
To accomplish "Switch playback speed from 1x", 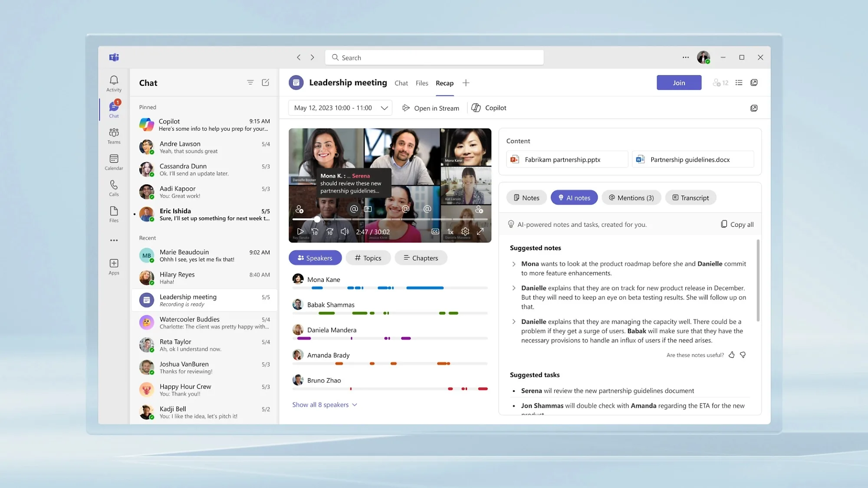I will click(x=450, y=232).
